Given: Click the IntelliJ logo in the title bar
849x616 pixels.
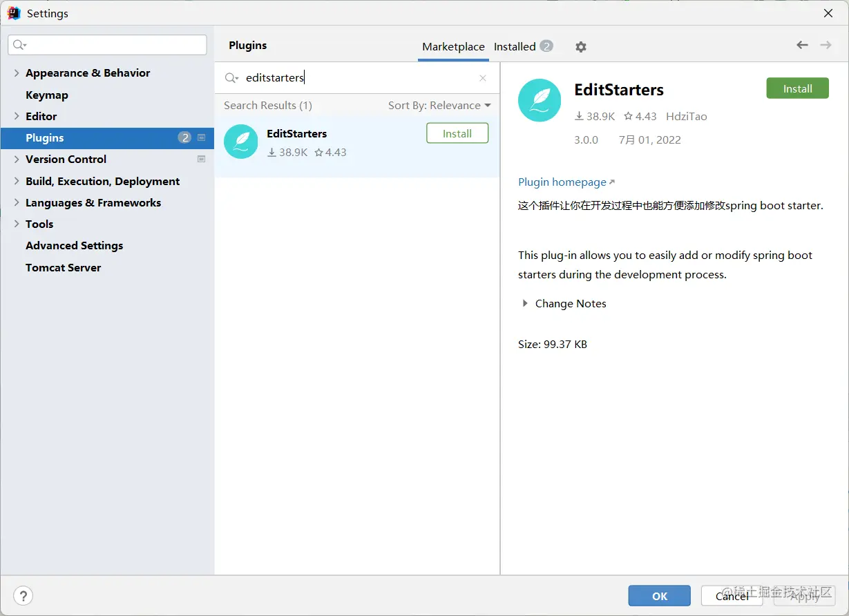Looking at the screenshot, I should pos(14,13).
